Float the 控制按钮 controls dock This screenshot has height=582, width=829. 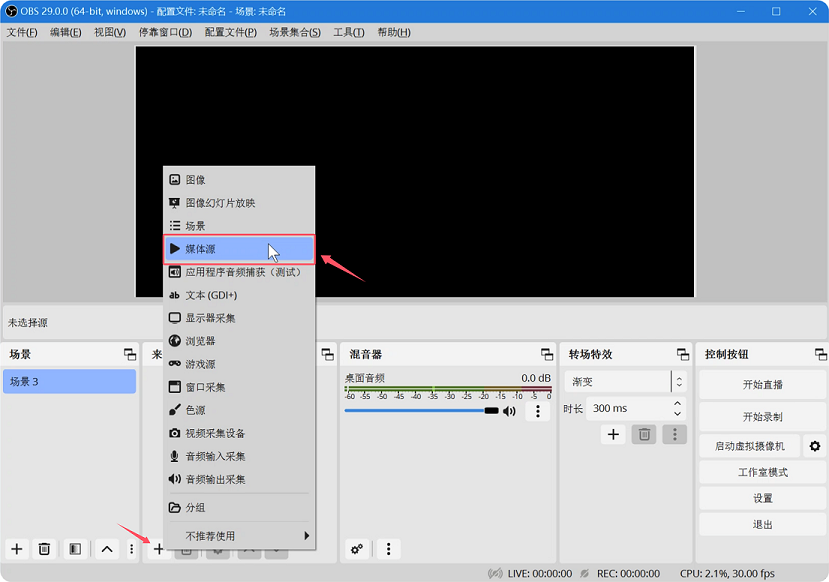821,354
